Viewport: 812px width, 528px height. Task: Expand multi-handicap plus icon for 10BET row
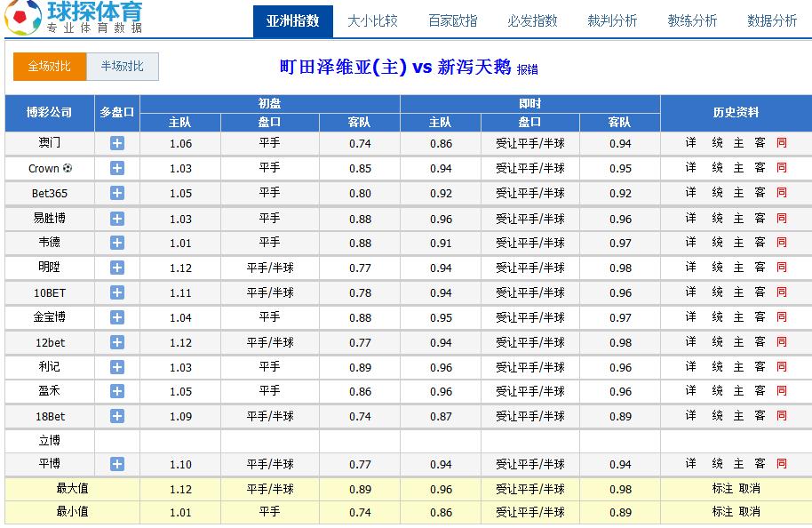[117, 292]
